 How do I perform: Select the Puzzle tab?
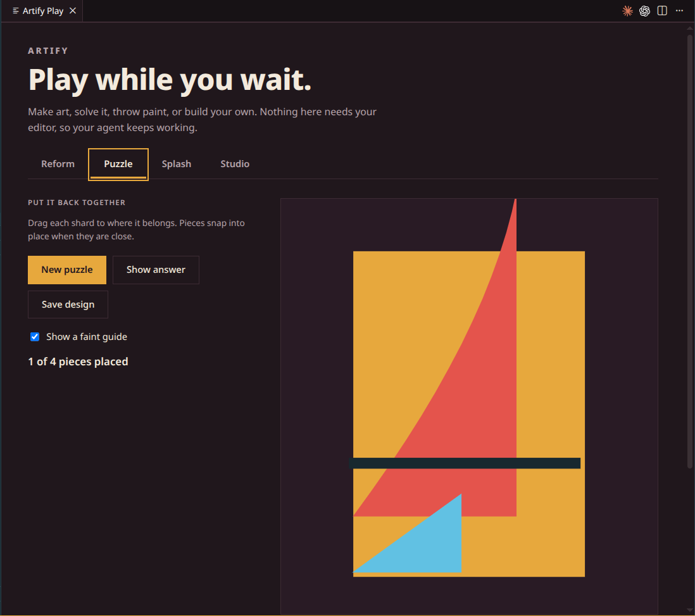tap(118, 164)
